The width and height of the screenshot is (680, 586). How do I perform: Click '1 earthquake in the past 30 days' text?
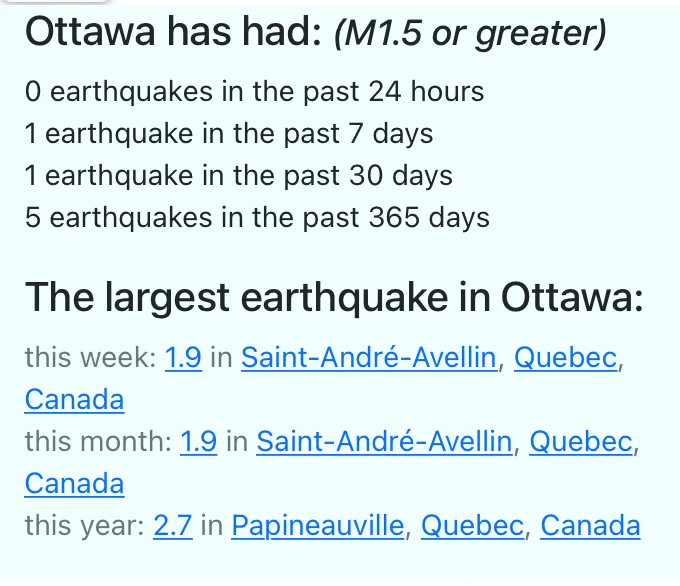(239, 176)
